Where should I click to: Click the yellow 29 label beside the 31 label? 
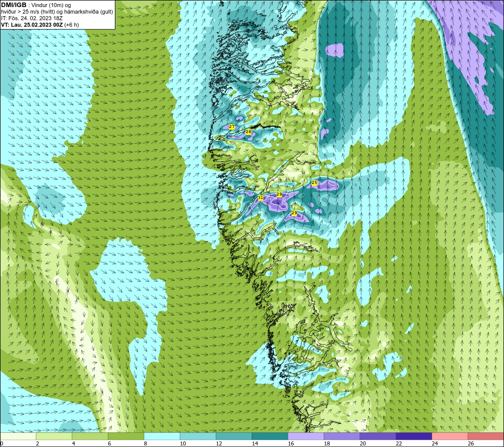[279, 194]
